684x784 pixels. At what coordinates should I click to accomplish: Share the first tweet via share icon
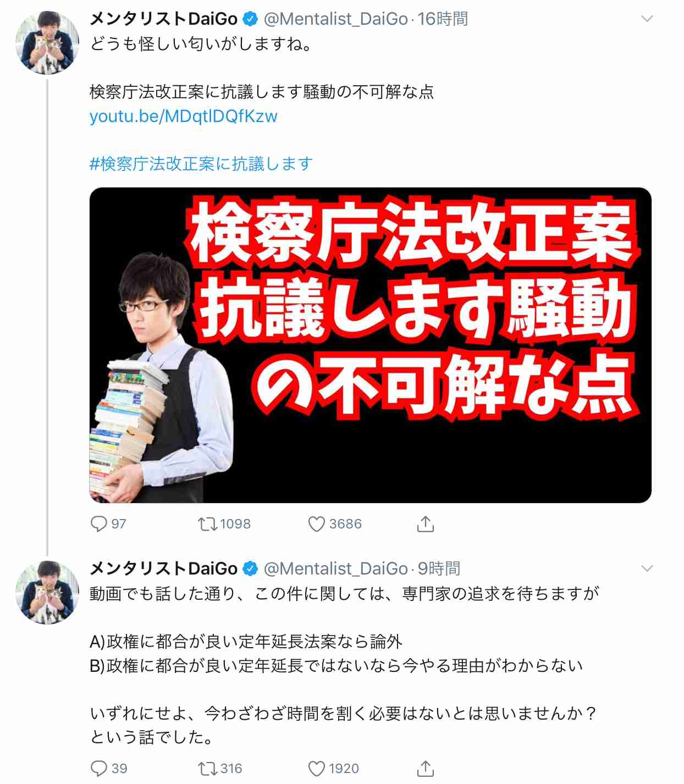pyautogui.click(x=426, y=524)
